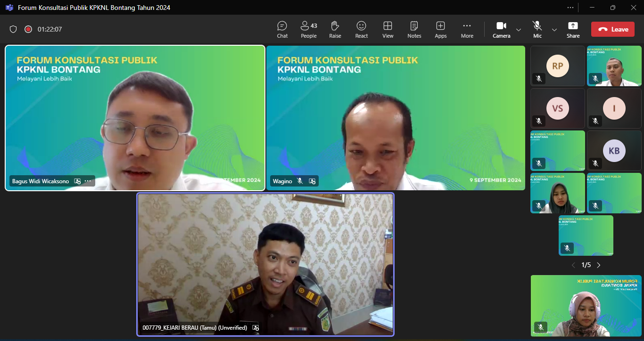
Task: Click the Bagus Widi Wicaksono name label
Action: pyautogui.click(x=41, y=181)
